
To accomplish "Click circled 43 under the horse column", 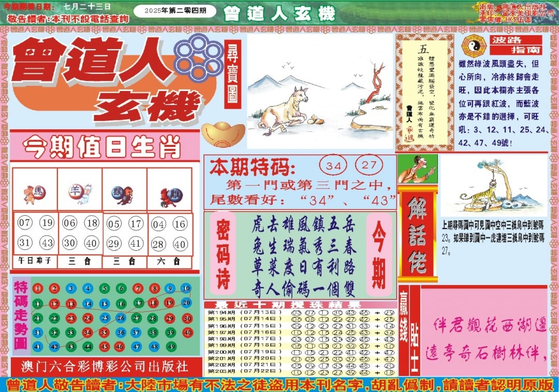I will point(47,243).
